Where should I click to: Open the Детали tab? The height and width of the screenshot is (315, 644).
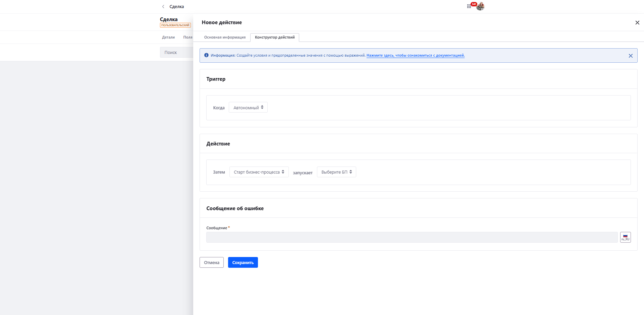(x=168, y=37)
